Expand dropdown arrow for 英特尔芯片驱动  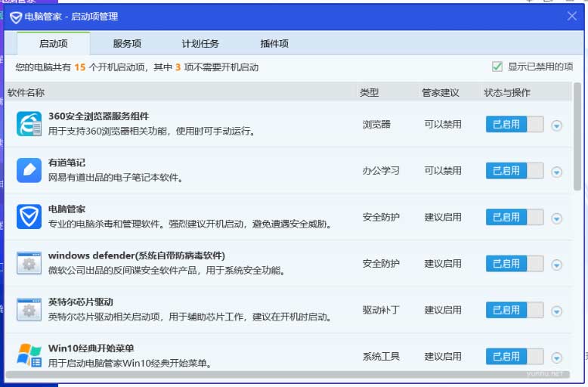pos(556,311)
